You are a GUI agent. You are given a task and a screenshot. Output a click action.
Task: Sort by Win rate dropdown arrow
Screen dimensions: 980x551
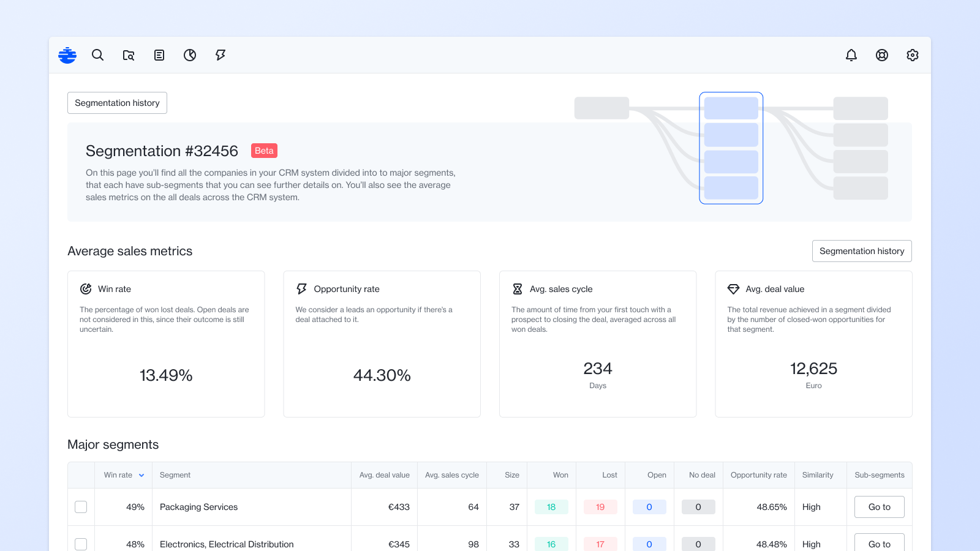[141, 475]
